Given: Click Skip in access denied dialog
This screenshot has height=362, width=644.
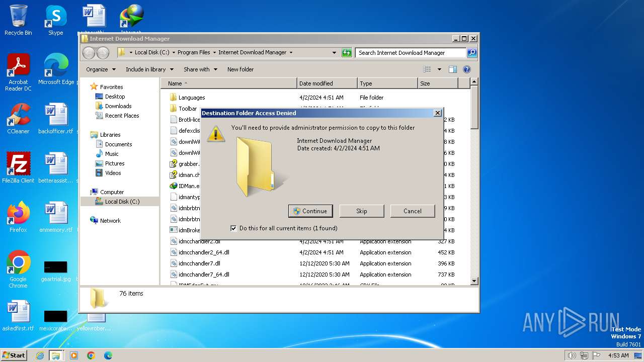Looking at the screenshot, I should [x=362, y=211].
